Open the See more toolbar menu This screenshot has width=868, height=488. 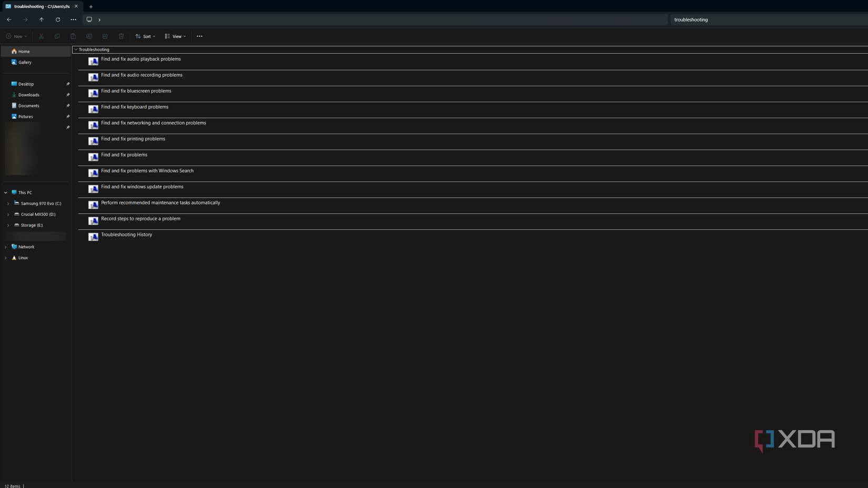click(199, 36)
